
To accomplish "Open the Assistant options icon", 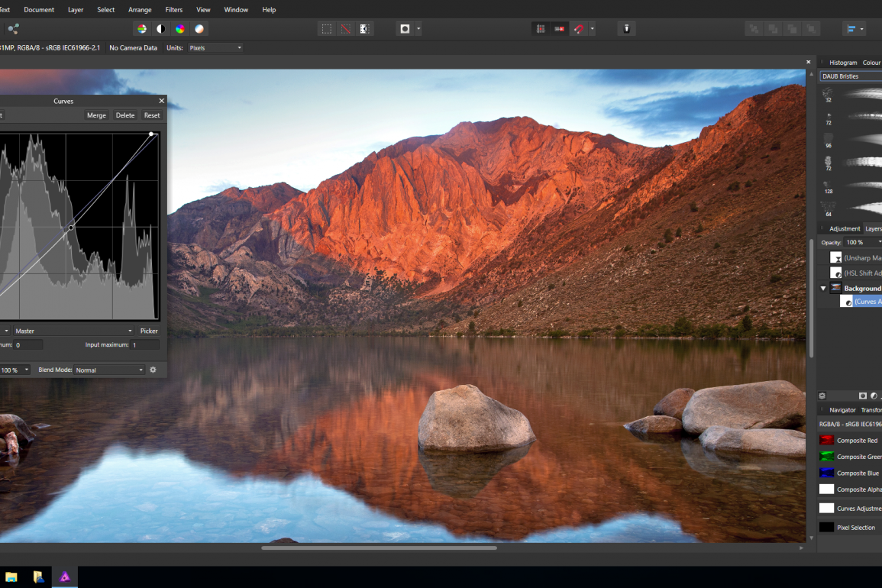I will click(626, 28).
